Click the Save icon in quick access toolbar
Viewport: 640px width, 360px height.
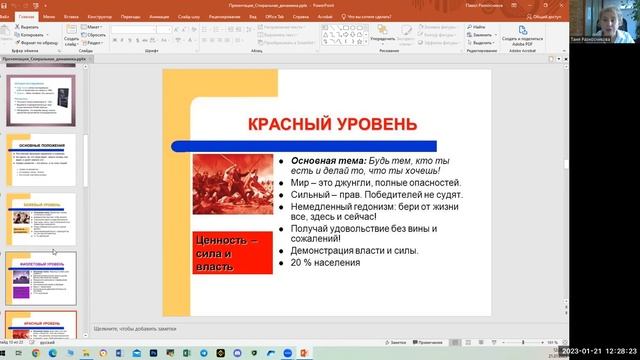click(x=4, y=5)
